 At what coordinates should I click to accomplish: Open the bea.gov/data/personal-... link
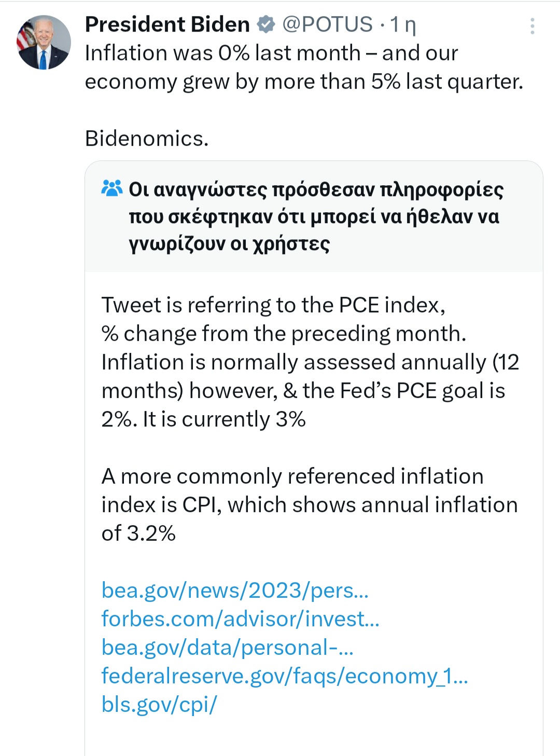tap(227, 648)
